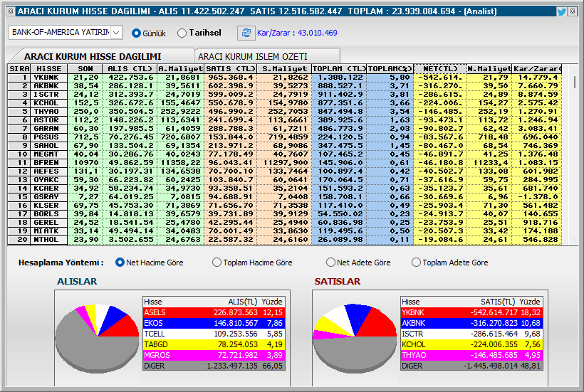Click the magenta THYAO row in SATISLAR legend

471,355
